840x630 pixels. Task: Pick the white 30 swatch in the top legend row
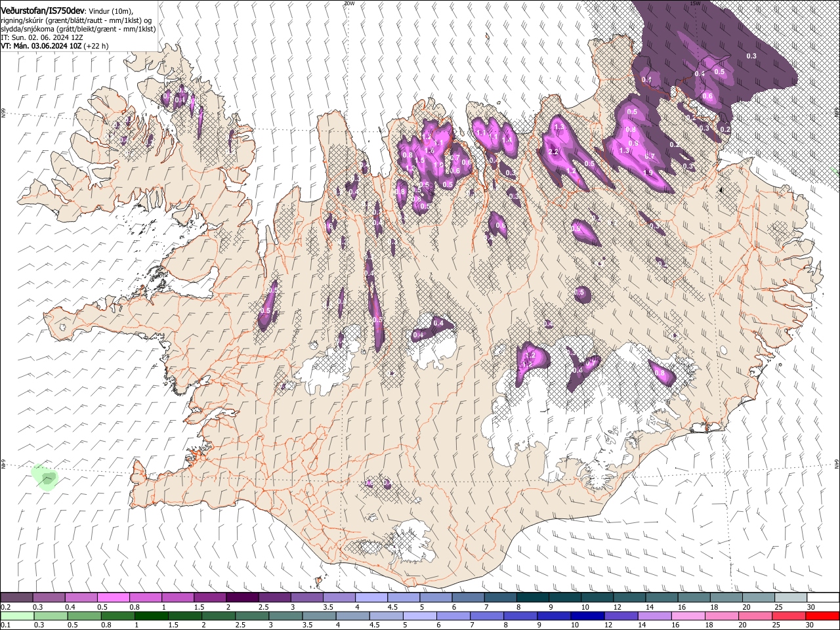[823, 598]
